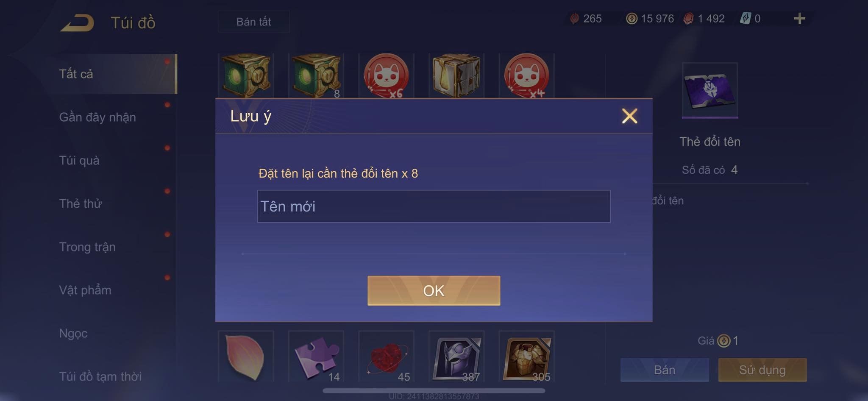The width and height of the screenshot is (868, 401).
Task: Click the Tên mới input field
Action: click(x=434, y=206)
